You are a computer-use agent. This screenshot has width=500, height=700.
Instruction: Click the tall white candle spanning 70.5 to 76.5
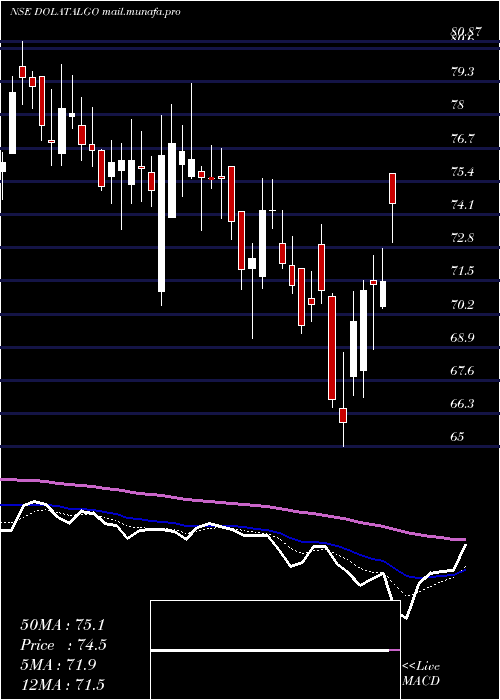click(161, 223)
